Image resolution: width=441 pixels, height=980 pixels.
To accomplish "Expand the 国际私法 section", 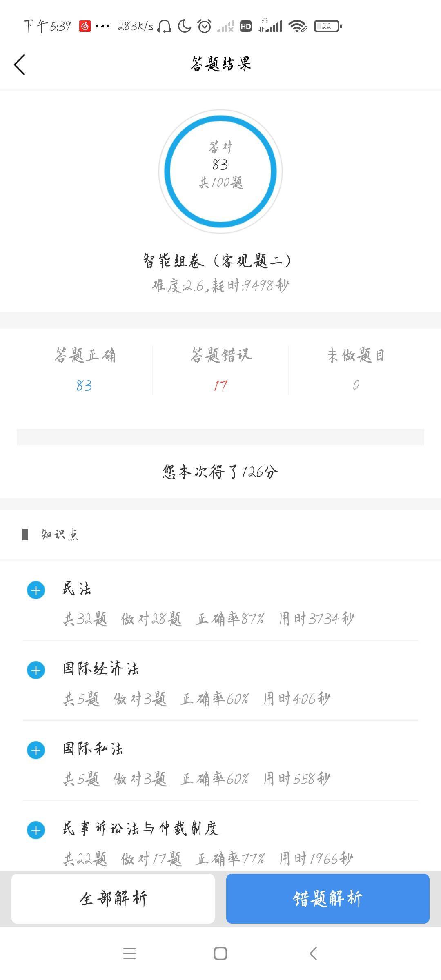I will click(36, 750).
